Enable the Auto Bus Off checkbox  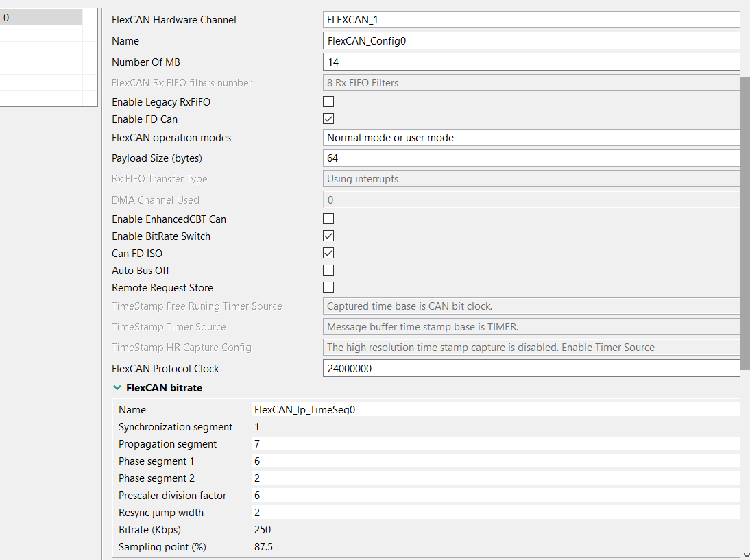coord(328,271)
